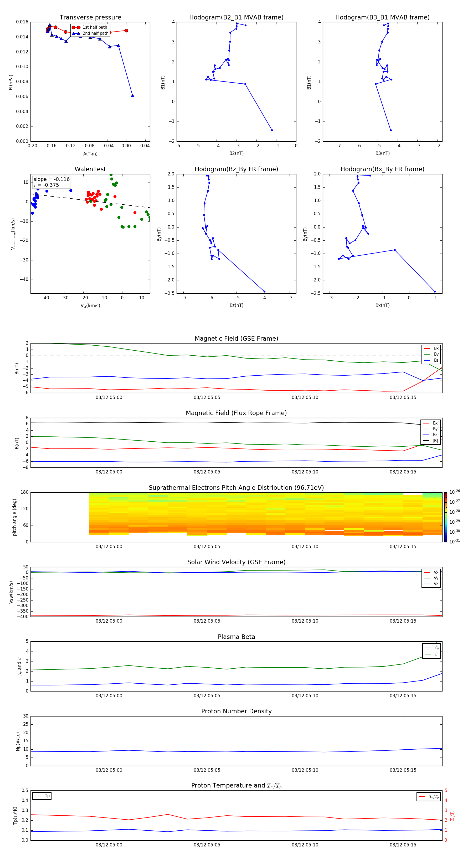Click the 'V_A(km/s)' axis label of WalenTest
This screenshot has width=473, height=868.
[90, 306]
